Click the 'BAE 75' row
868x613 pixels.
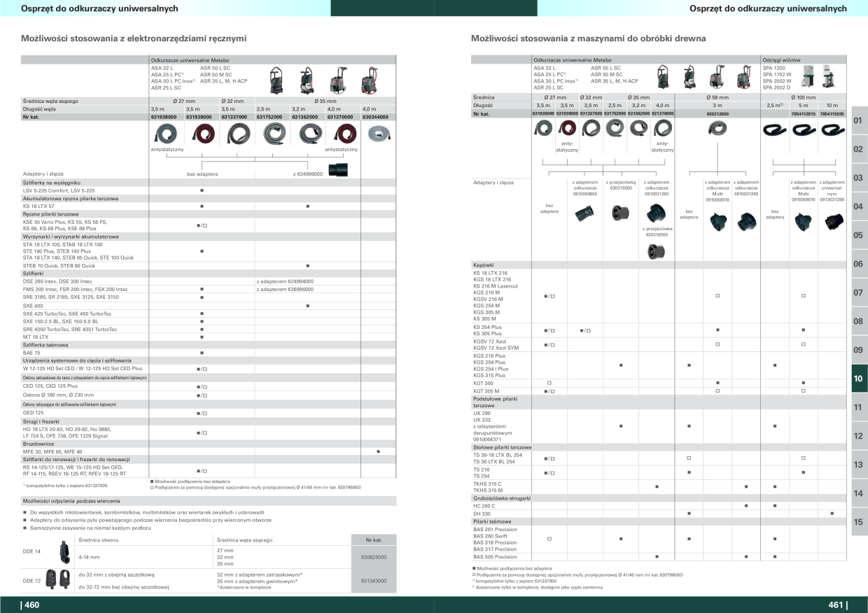click(209, 353)
